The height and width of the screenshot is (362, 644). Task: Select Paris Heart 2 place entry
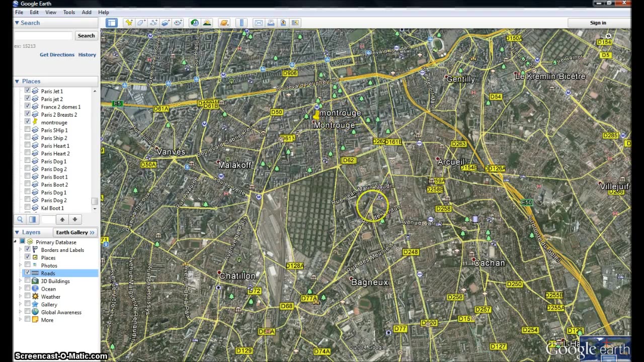(55, 153)
